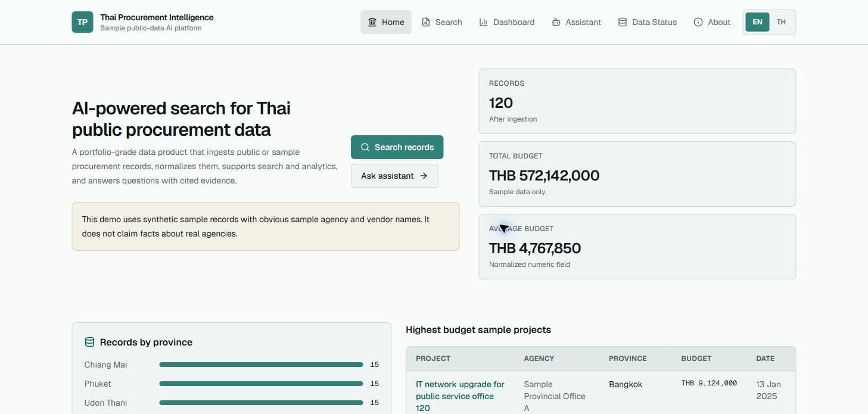Click the PROVINCE column header

coord(628,359)
